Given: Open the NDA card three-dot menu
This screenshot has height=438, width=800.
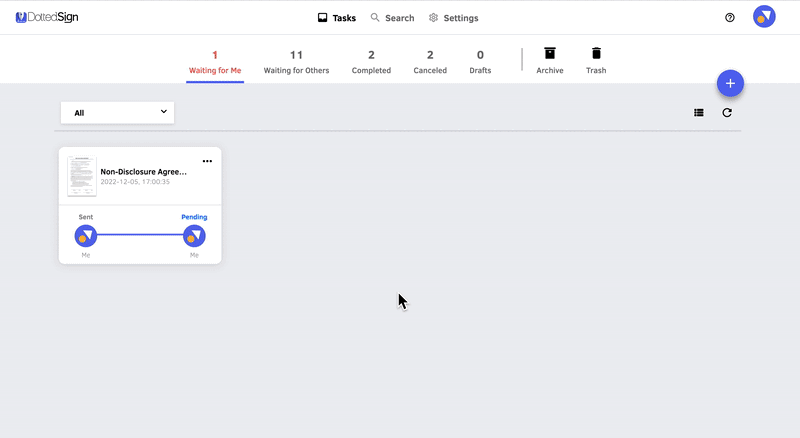Looking at the screenshot, I should 207,161.
